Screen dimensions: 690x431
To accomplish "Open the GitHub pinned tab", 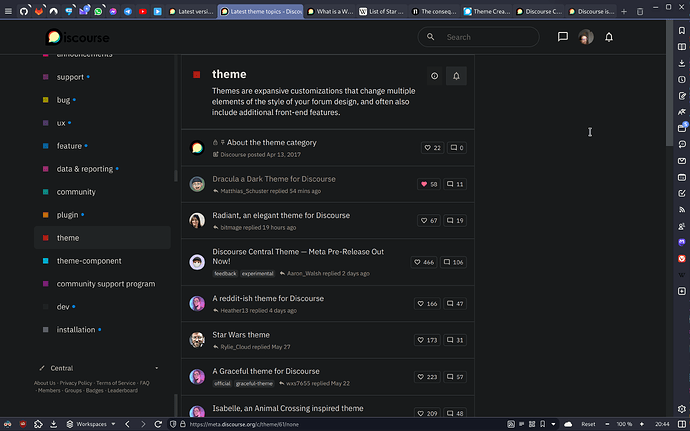I will (24, 11).
